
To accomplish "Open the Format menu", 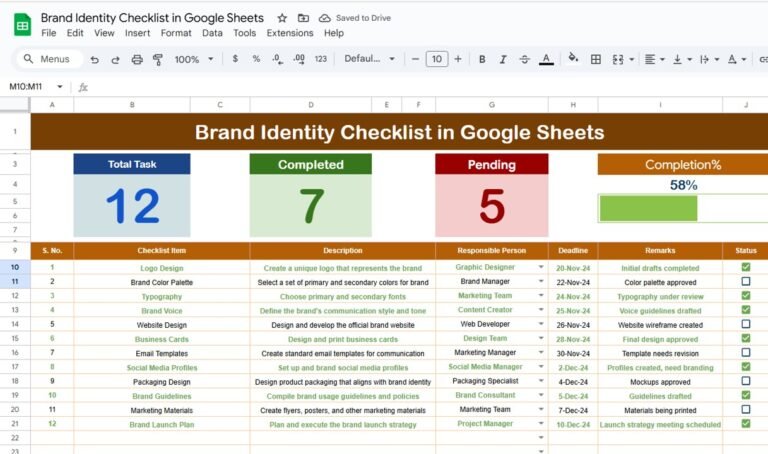I will pos(176,33).
